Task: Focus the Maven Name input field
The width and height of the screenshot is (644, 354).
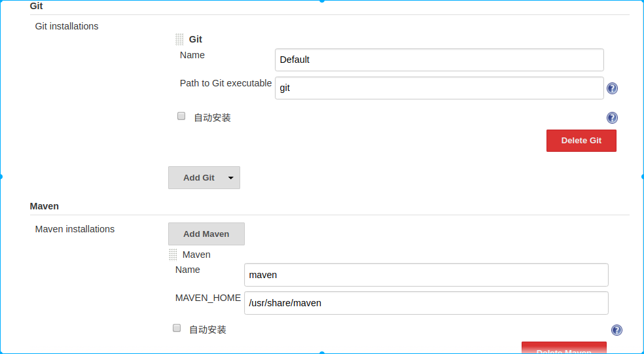Action: pos(426,275)
